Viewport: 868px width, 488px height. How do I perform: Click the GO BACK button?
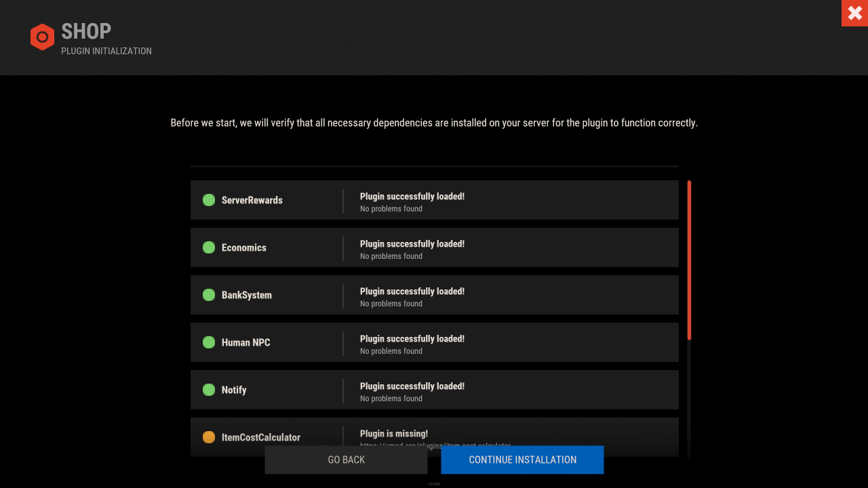(x=346, y=460)
